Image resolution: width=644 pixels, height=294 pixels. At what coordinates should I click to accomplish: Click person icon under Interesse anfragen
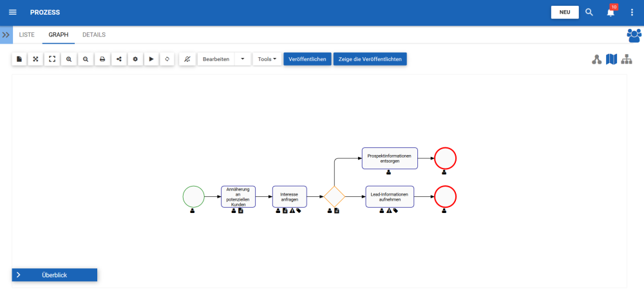(x=278, y=211)
